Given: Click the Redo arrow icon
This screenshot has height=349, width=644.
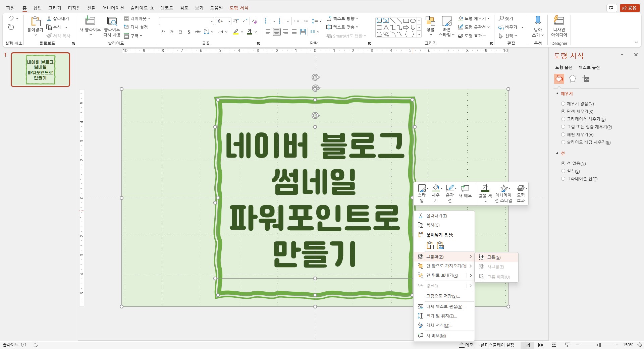Looking at the screenshot, I should coord(11,27).
